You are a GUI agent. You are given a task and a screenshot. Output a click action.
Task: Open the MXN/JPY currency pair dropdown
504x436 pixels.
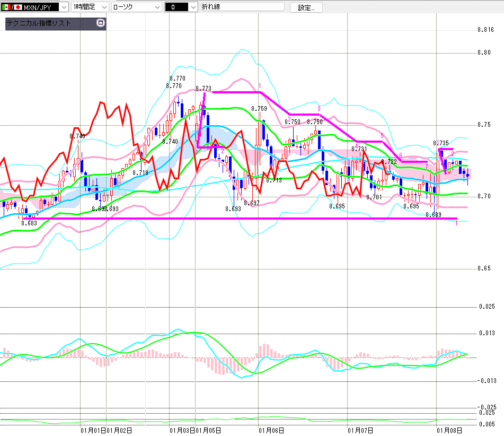pyautogui.click(x=64, y=7)
